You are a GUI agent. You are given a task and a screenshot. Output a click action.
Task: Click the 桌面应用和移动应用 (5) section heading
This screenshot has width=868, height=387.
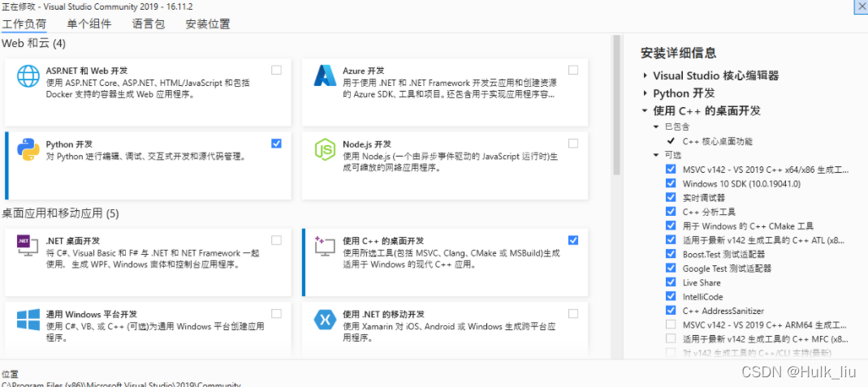(x=60, y=213)
